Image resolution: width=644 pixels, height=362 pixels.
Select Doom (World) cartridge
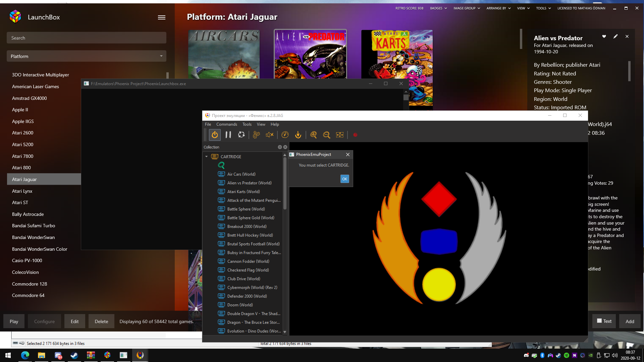click(x=240, y=305)
